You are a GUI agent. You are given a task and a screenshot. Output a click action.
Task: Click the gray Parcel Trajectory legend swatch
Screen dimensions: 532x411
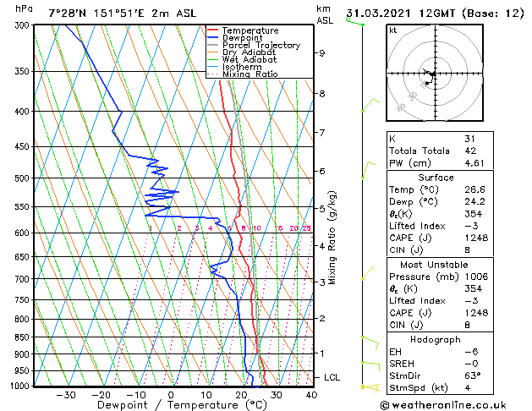click(213, 45)
